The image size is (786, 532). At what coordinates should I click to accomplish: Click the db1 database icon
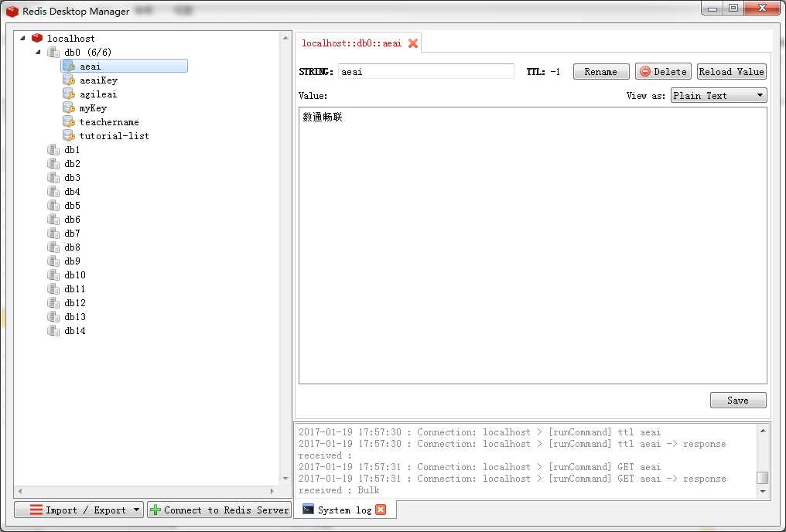53,150
